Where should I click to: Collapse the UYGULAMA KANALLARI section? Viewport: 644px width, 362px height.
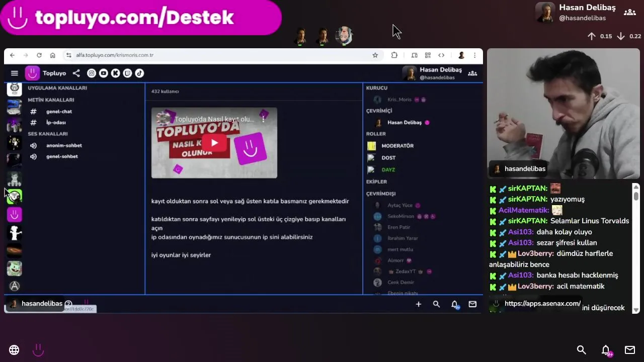pyautogui.click(x=57, y=88)
